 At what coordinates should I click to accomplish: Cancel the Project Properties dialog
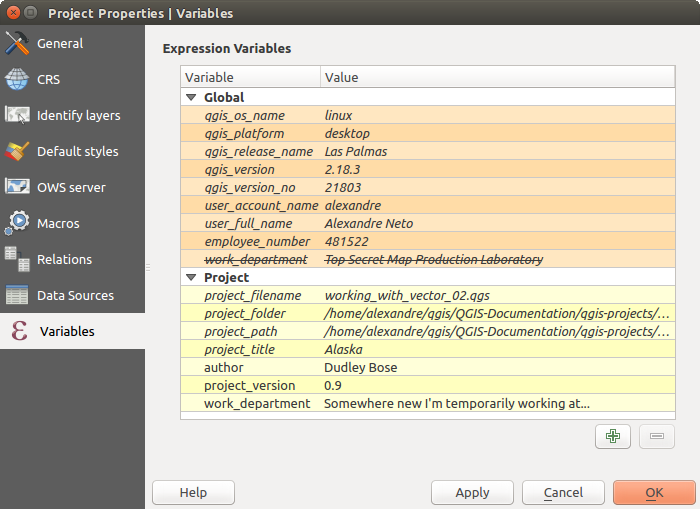[x=563, y=492]
